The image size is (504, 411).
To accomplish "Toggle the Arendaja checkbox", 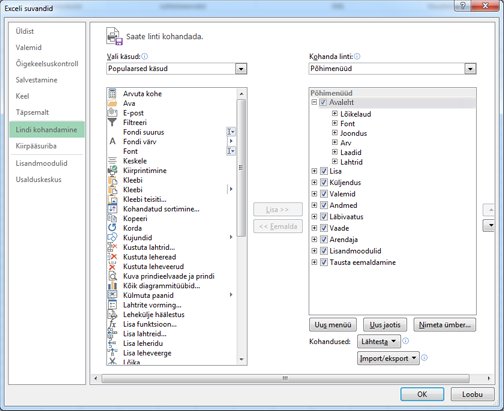I will point(324,240).
